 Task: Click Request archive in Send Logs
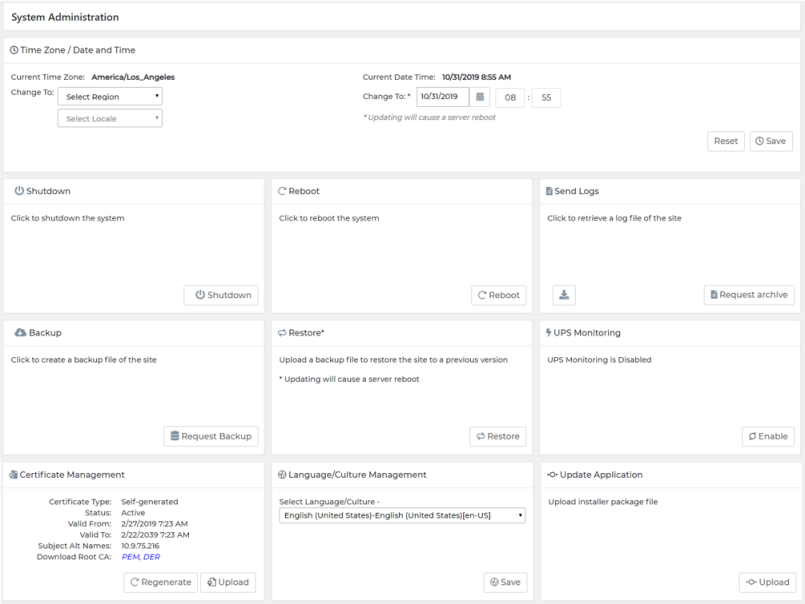pyautogui.click(x=749, y=295)
